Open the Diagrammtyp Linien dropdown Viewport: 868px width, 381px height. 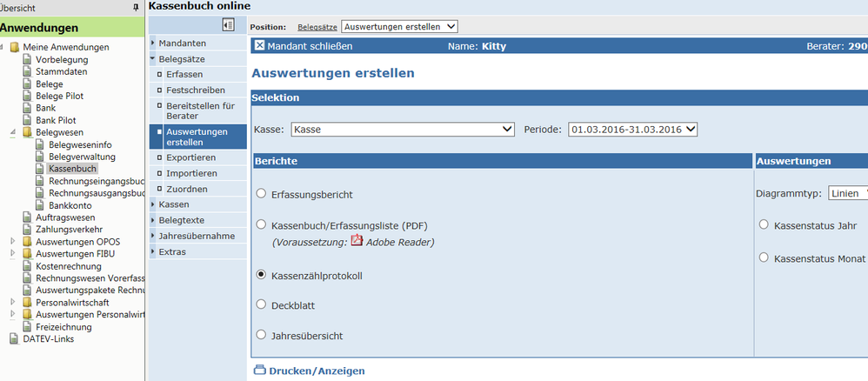click(848, 193)
